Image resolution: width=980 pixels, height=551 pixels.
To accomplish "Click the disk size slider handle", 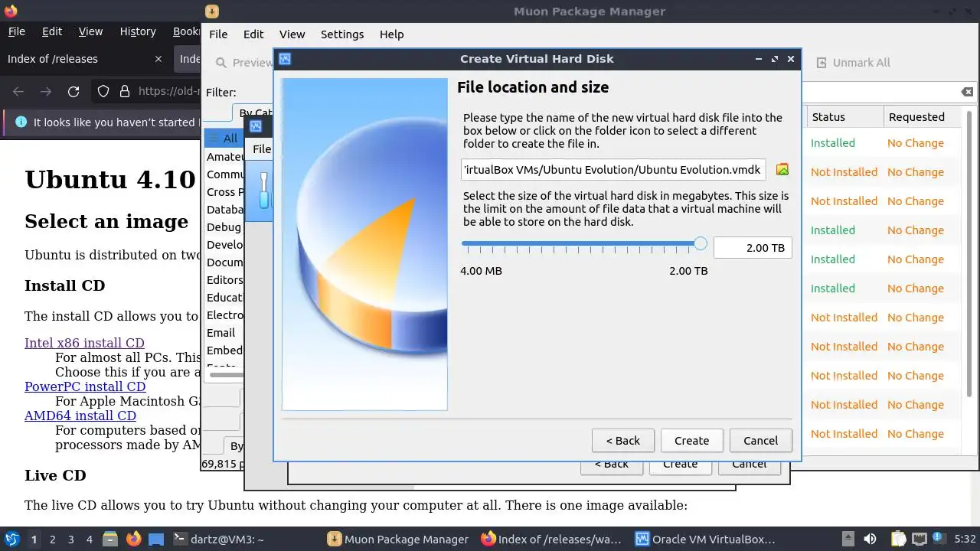I will 700,243.
